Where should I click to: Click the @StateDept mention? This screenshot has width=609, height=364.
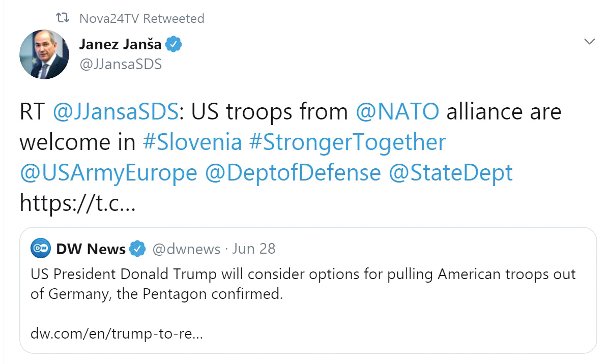coord(451,173)
